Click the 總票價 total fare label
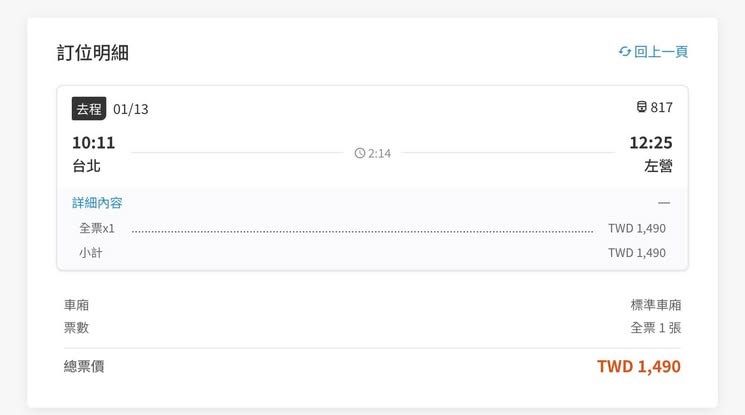 [x=84, y=367]
